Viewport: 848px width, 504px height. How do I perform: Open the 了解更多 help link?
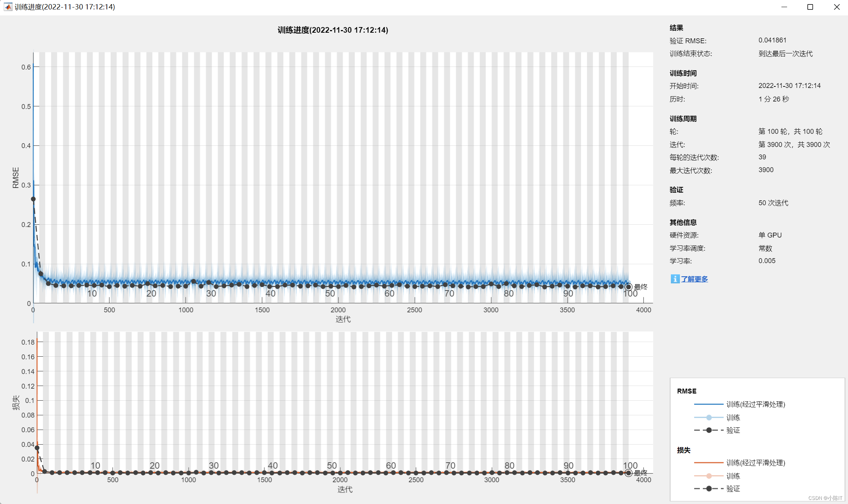(x=694, y=279)
